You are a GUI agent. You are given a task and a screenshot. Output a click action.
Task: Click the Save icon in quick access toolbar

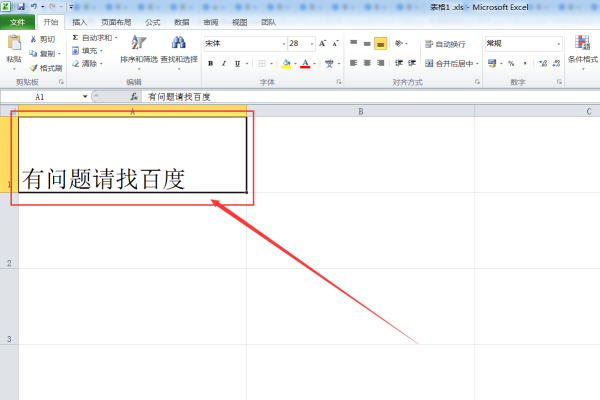click(x=21, y=7)
